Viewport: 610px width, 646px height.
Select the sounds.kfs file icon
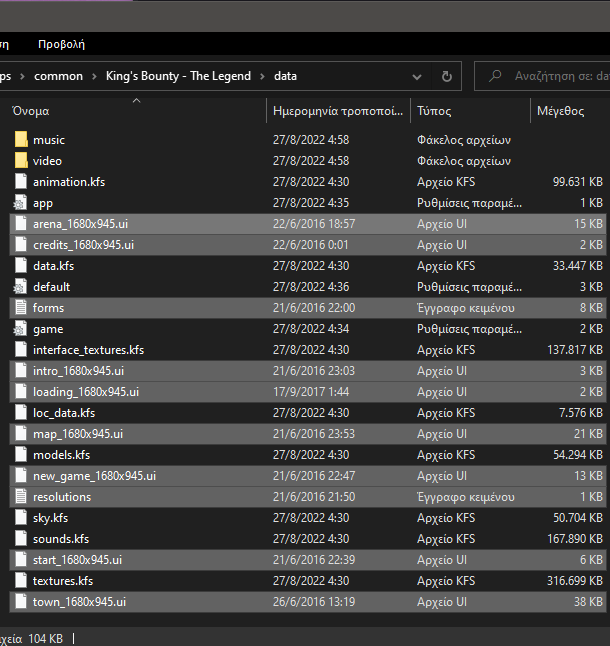pyautogui.click(x=21, y=539)
